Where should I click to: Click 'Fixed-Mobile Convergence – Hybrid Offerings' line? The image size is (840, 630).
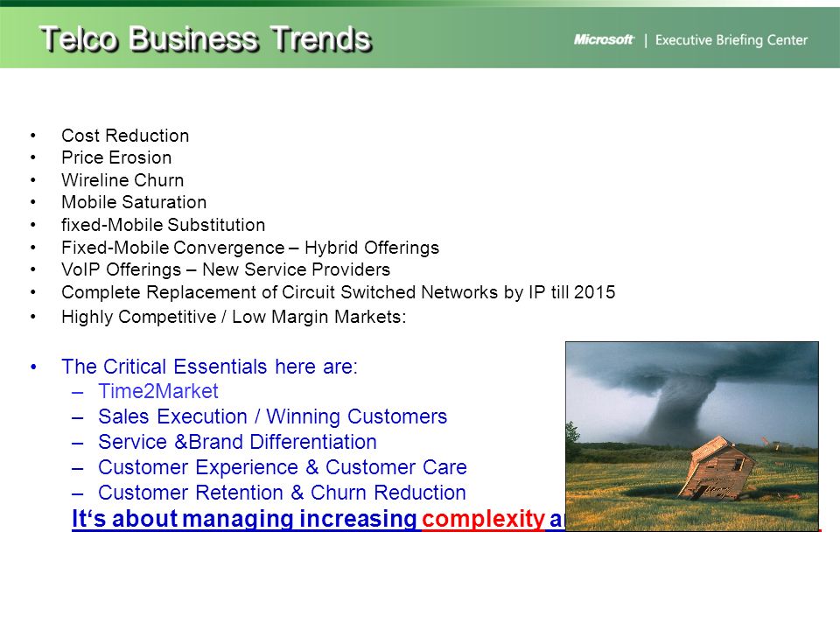[250, 248]
